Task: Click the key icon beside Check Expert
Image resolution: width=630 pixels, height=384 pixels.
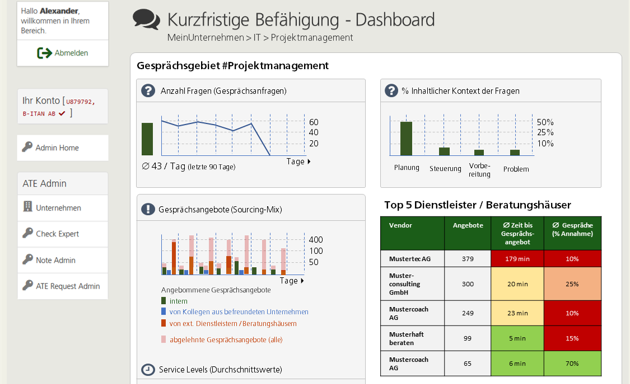Action: (28, 233)
